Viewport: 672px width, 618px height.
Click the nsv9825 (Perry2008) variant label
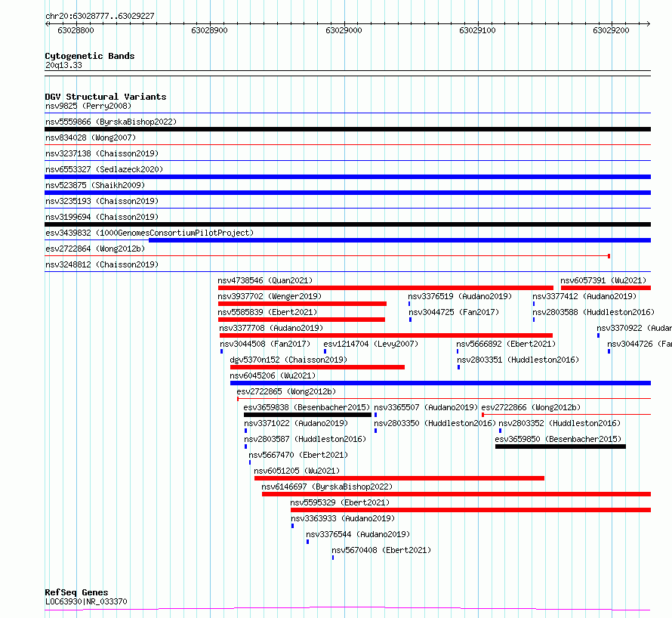[88, 106]
